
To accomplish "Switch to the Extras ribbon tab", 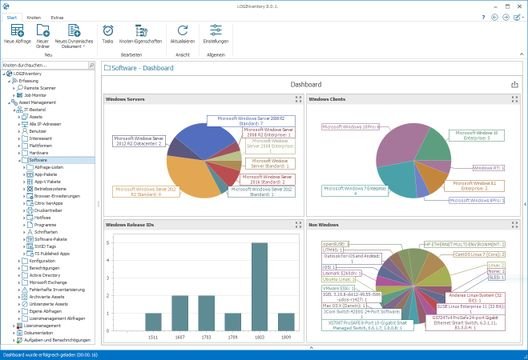I will (x=57, y=18).
